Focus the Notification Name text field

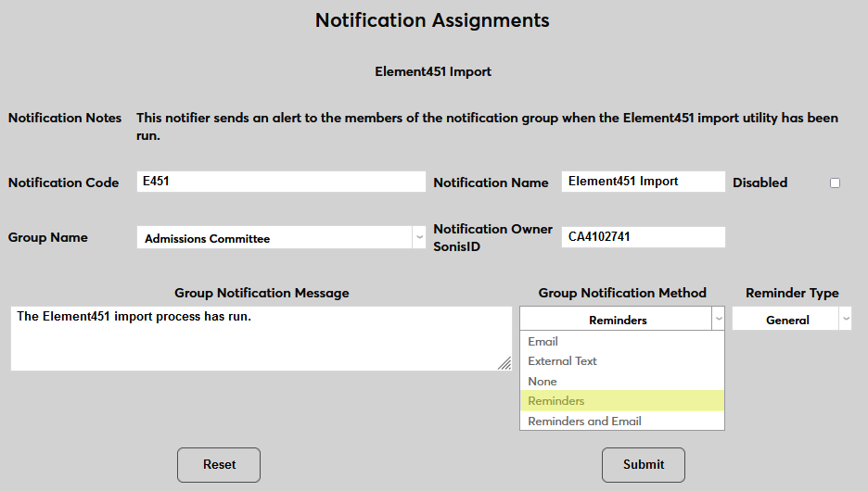pos(643,183)
